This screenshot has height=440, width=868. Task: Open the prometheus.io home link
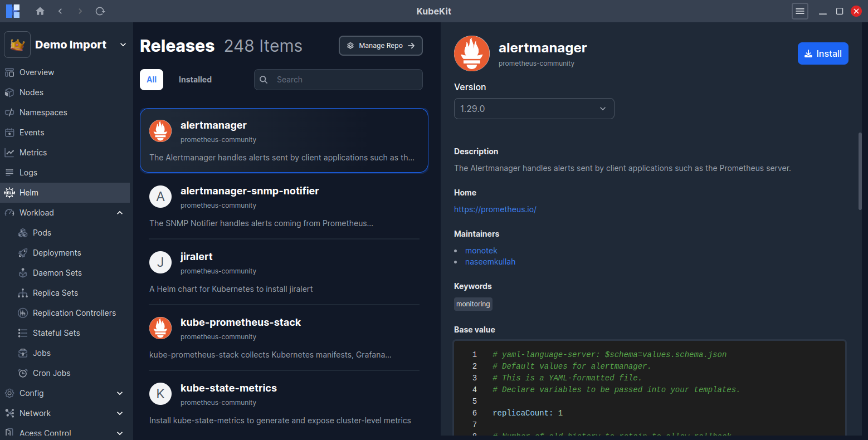[495, 209]
